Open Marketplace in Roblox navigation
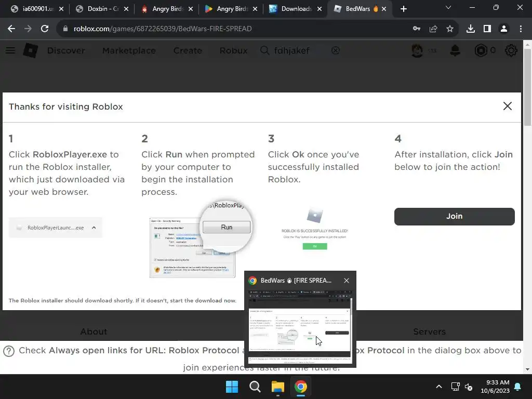532x399 pixels. point(129,50)
